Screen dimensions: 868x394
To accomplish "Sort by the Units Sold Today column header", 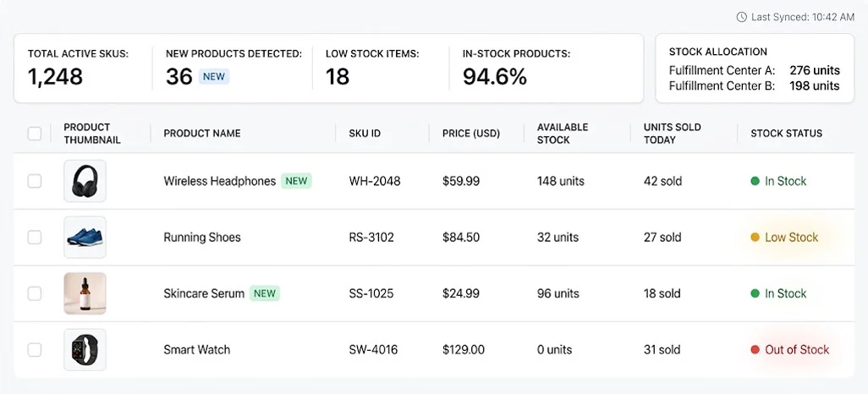I will 672,134.
